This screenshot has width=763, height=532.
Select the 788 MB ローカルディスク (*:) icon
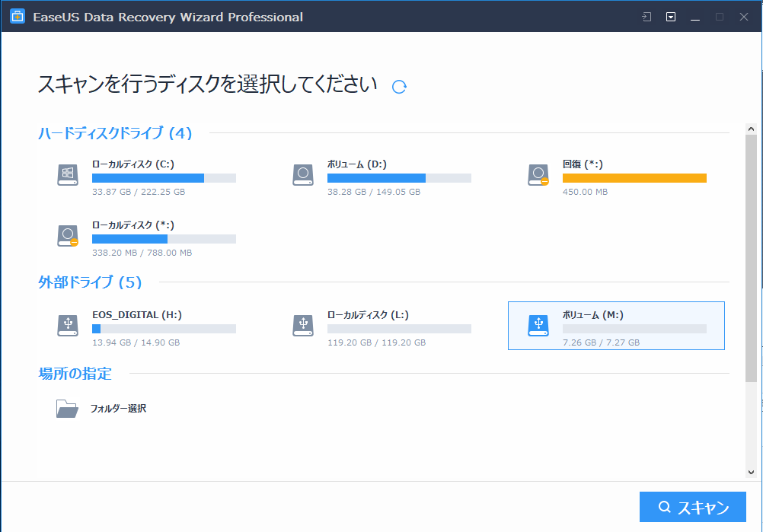(68, 236)
